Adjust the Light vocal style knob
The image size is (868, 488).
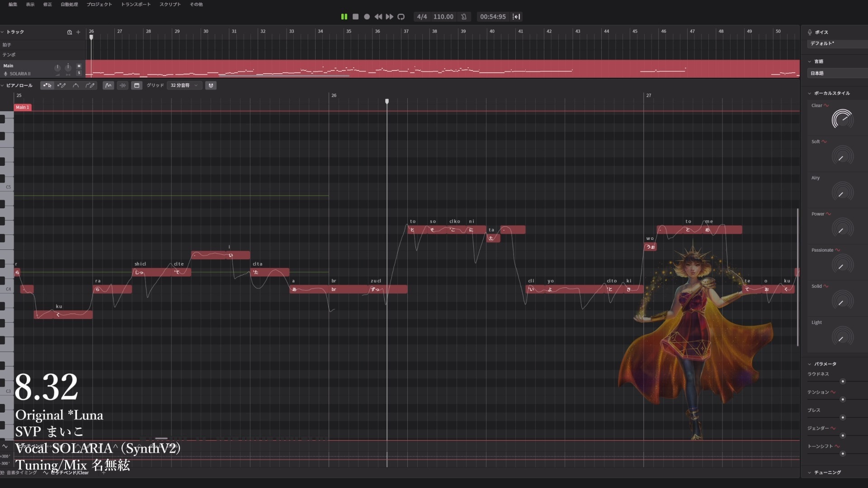coord(842,337)
